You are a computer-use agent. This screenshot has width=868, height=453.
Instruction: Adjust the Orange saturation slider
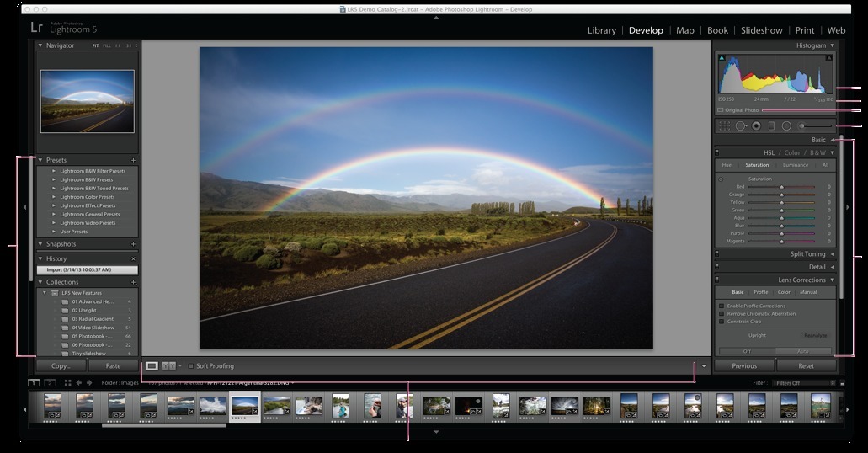click(781, 195)
